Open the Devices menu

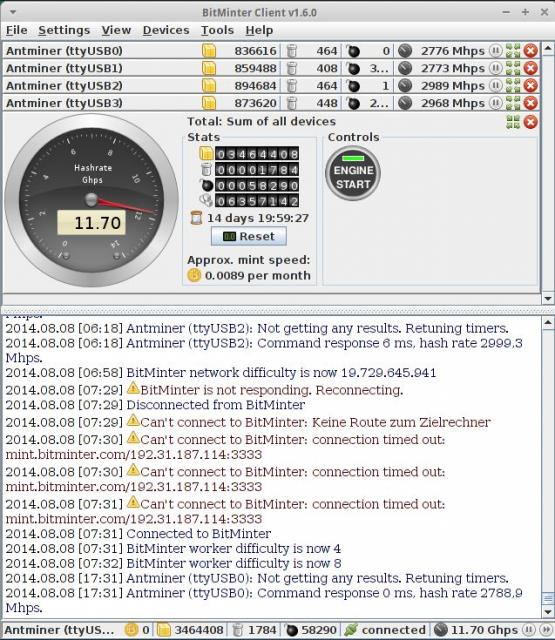pos(166,30)
